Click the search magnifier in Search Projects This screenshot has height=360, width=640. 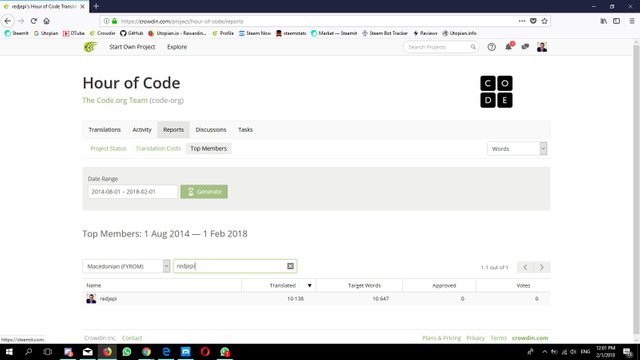point(473,47)
